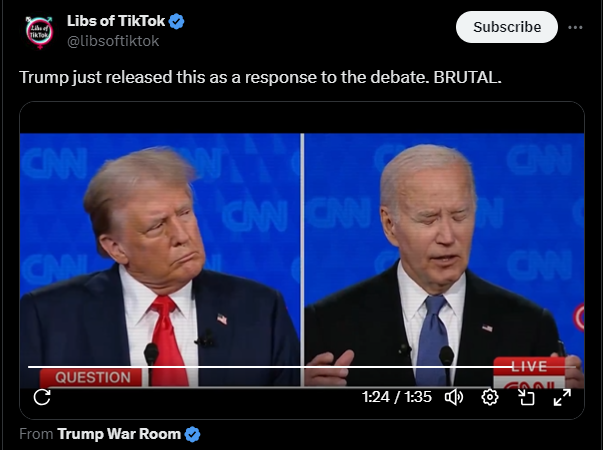
Task: Open the Trump War Room source link
Action: [119, 434]
